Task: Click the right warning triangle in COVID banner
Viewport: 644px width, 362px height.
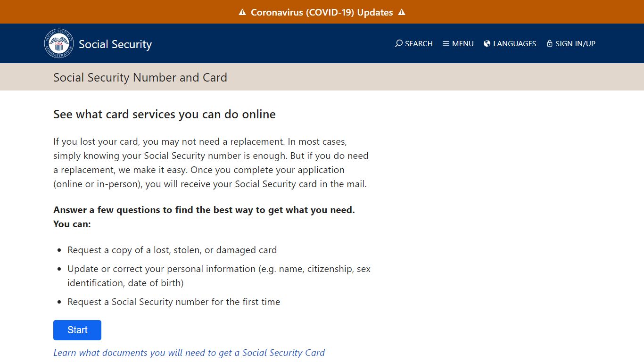Action: point(402,12)
